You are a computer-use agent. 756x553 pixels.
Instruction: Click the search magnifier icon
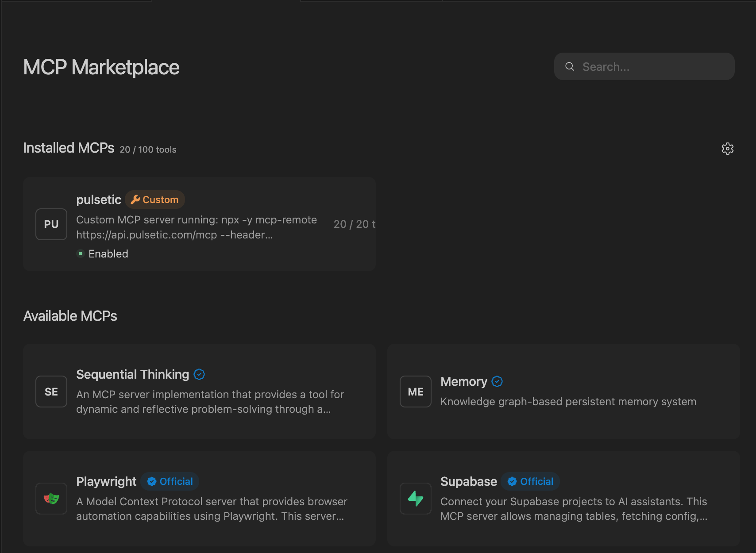point(570,66)
